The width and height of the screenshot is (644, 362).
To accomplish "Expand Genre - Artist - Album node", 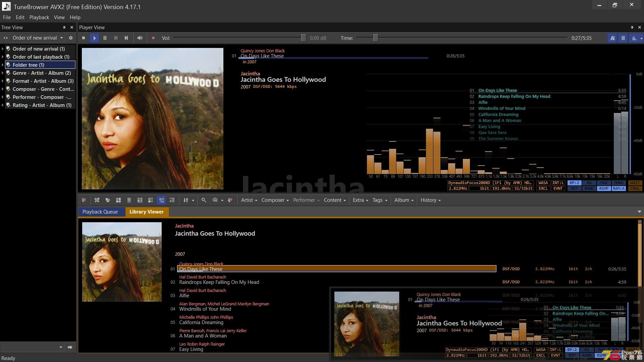I will coord(3,73).
